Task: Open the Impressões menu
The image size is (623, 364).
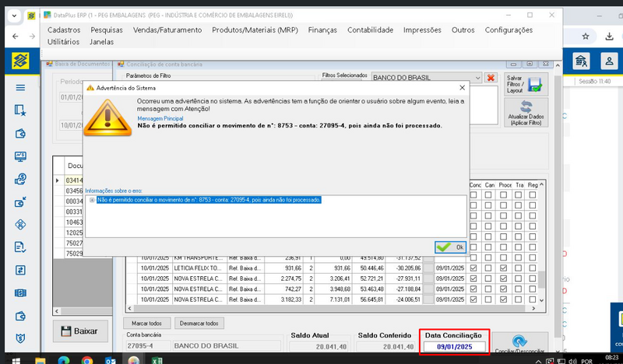Action: (x=422, y=30)
